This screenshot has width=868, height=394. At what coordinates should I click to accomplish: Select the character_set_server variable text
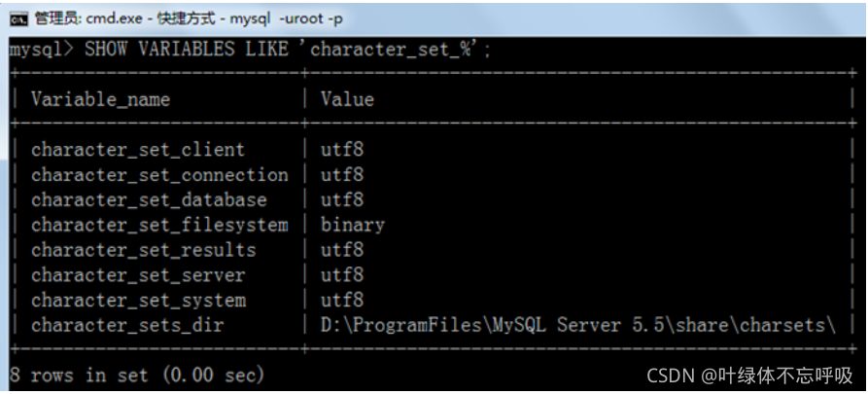coord(138,275)
